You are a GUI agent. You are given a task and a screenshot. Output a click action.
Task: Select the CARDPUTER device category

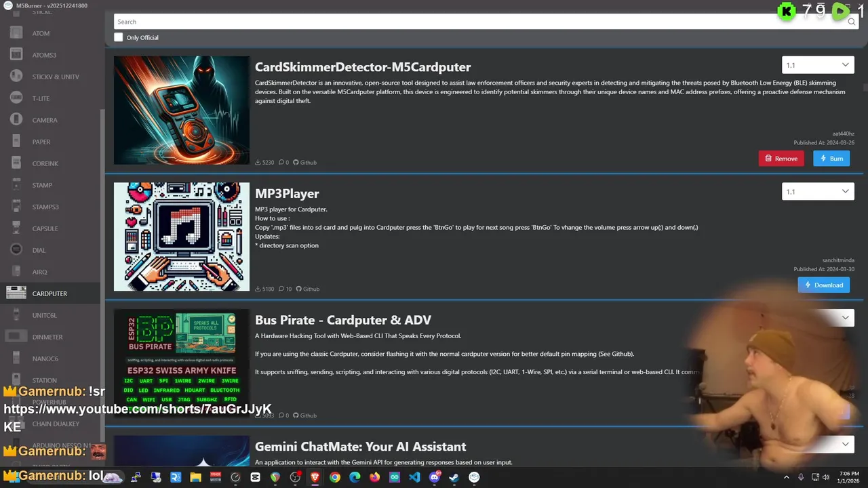point(50,293)
